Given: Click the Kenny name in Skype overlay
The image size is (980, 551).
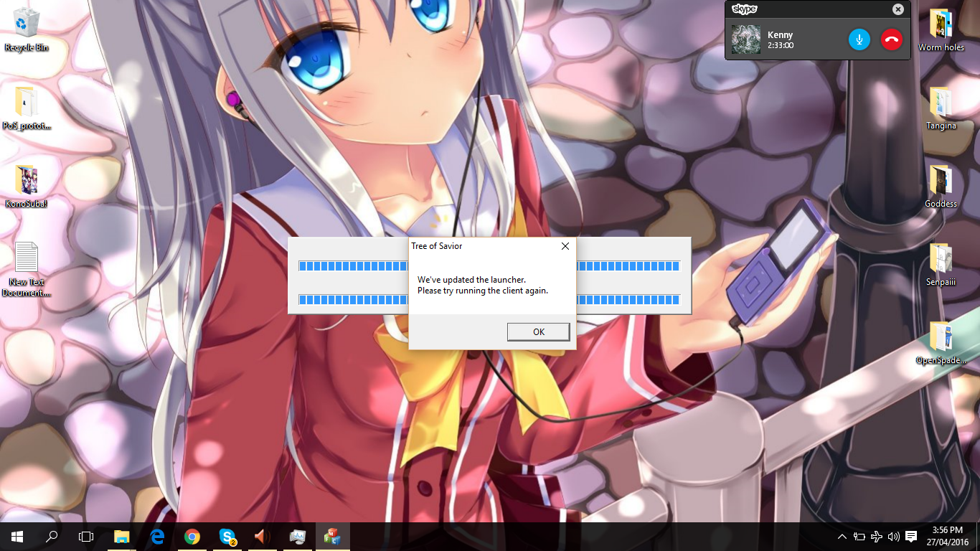Looking at the screenshot, I should click(780, 34).
